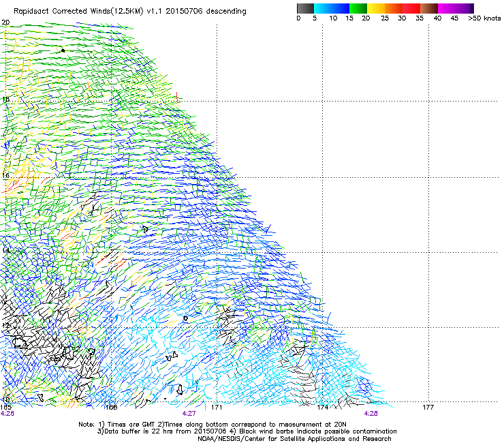This screenshot has width=504, height=443.
Task: Click the latitude label 16 on left axis
Action: [x=5, y=175]
